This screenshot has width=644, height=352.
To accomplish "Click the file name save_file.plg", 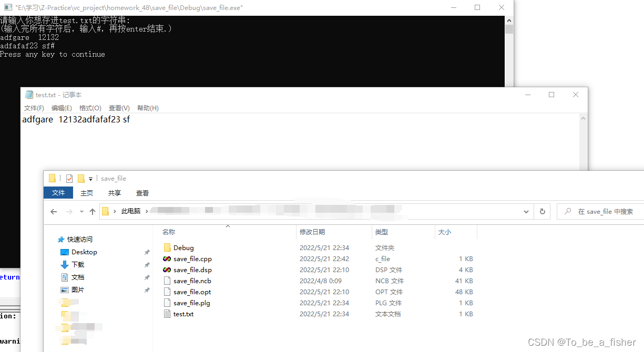I will pyautogui.click(x=192, y=303).
